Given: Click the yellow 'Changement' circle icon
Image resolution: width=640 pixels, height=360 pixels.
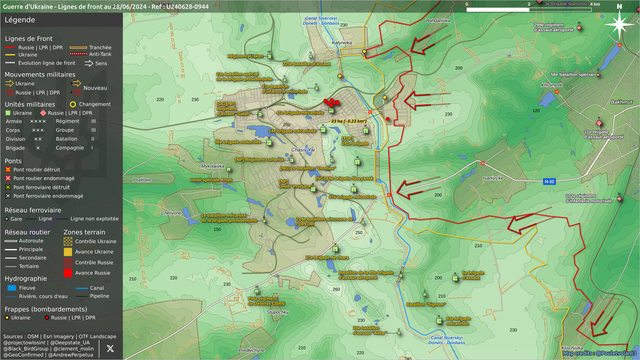Looking at the screenshot, I should pos(73,104).
